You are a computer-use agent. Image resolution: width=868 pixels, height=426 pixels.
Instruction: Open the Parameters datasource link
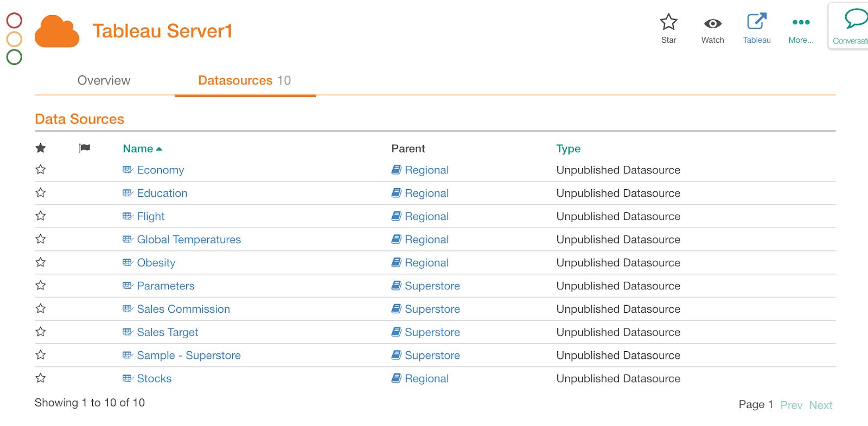coord(165,286)
